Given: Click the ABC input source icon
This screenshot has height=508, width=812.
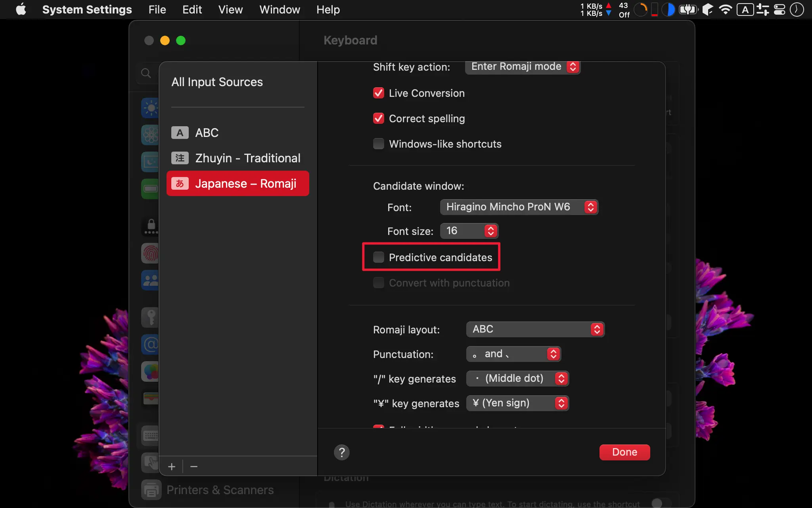Looking at the screenshot, I should click(180, 133).
